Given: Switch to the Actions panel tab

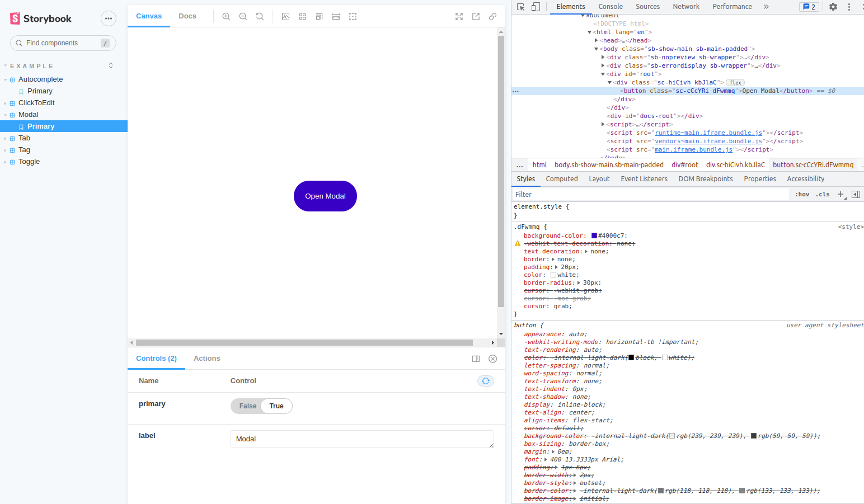Looking at the screenshot, I should pos(207,359).
